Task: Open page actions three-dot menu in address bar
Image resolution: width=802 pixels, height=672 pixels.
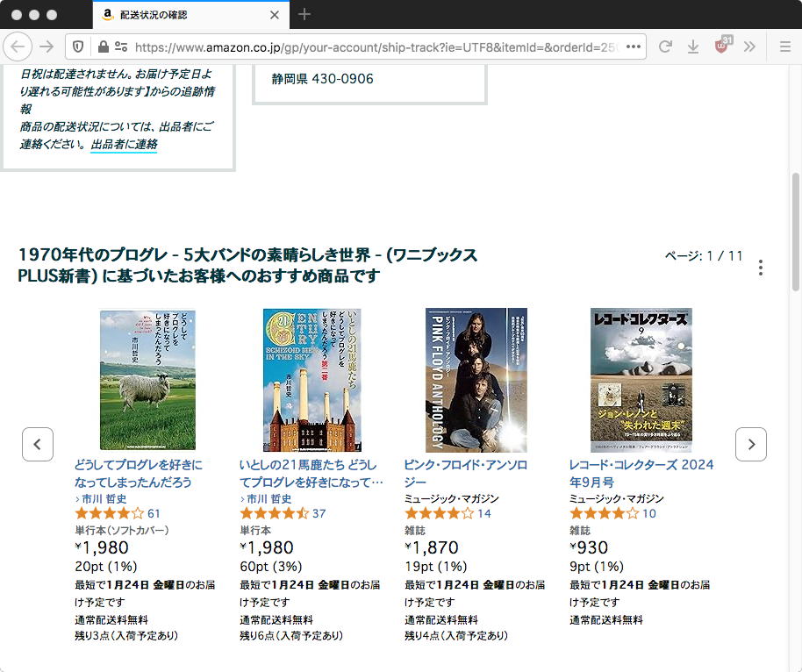Action: tap(634, 47)
